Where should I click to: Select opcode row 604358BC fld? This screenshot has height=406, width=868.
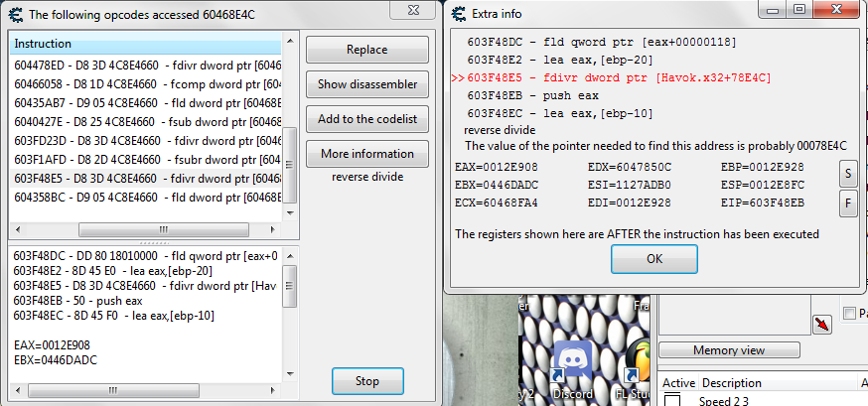tap(146, 198)
